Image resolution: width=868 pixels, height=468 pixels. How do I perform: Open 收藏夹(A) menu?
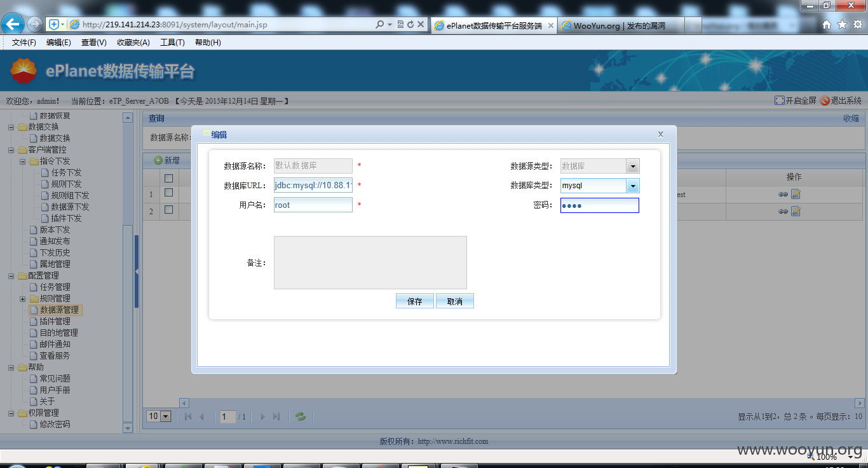click(133, 43)
